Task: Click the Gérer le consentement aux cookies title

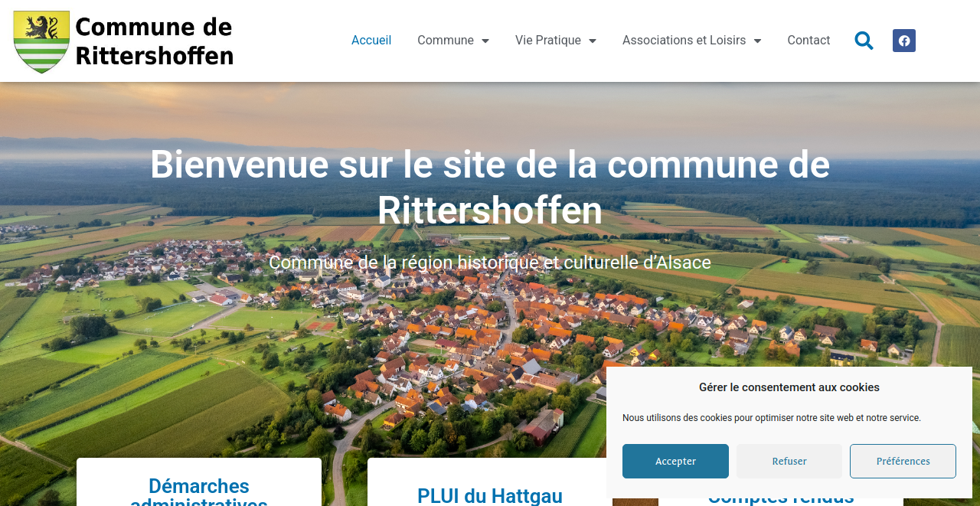Action: pyautogui.click(x=789, y=387)
